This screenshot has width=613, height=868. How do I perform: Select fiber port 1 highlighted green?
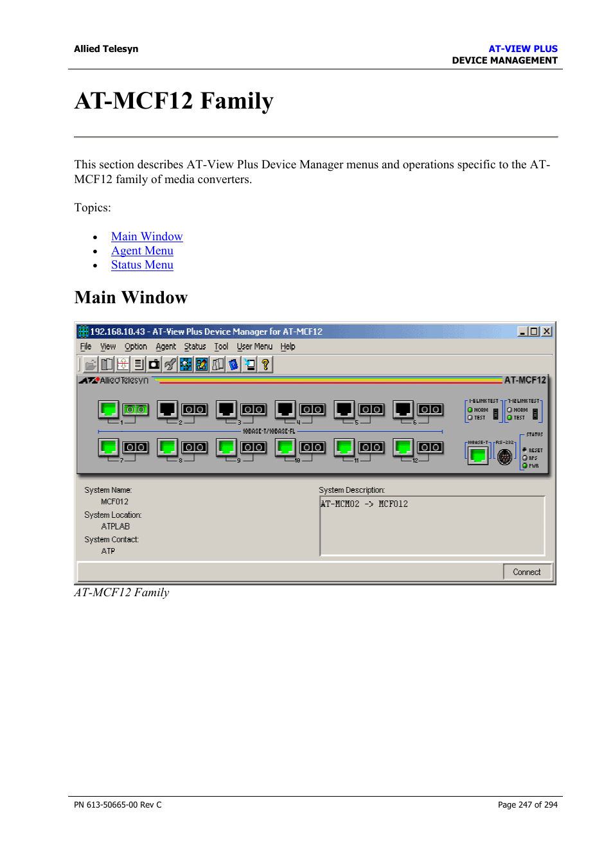click(x=136, y=409)
